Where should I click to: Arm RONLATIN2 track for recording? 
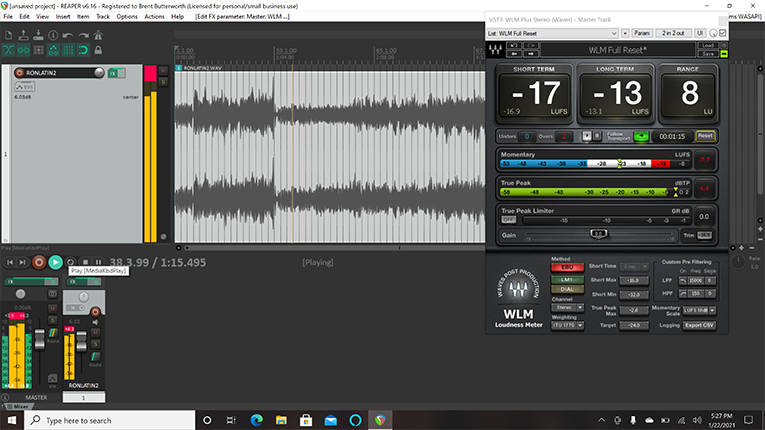click(20, 73)
